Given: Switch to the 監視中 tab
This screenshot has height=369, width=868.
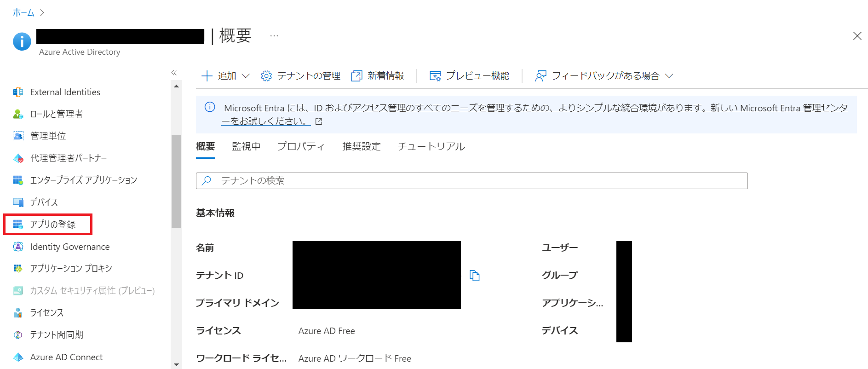Looking at the screenshot, I should tap(246, 146).
